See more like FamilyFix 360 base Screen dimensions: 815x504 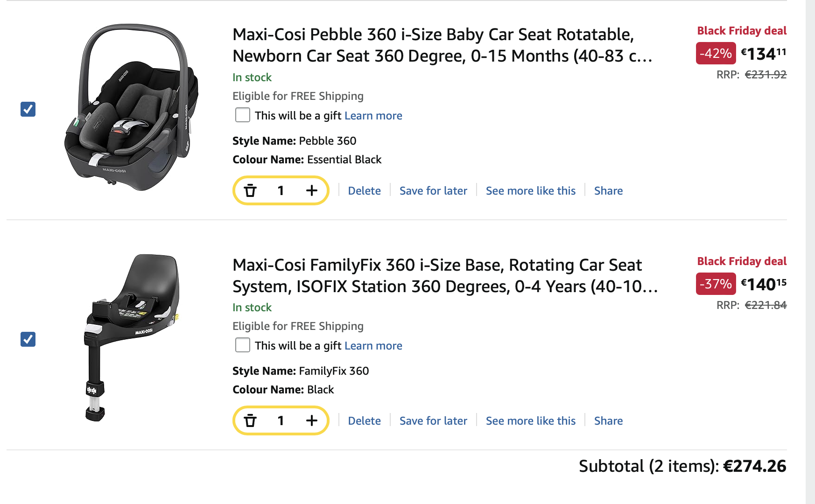click(x=530, y=421)
